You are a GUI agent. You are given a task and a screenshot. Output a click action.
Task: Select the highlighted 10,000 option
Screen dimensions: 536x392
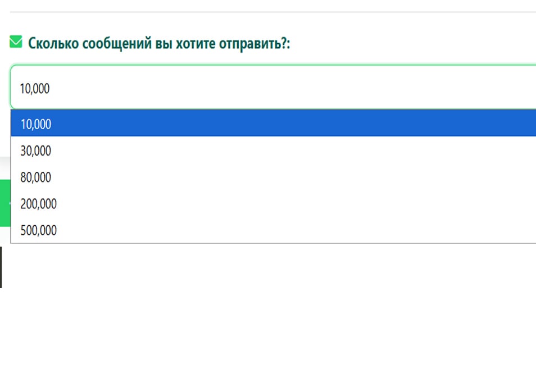point(274,123)
